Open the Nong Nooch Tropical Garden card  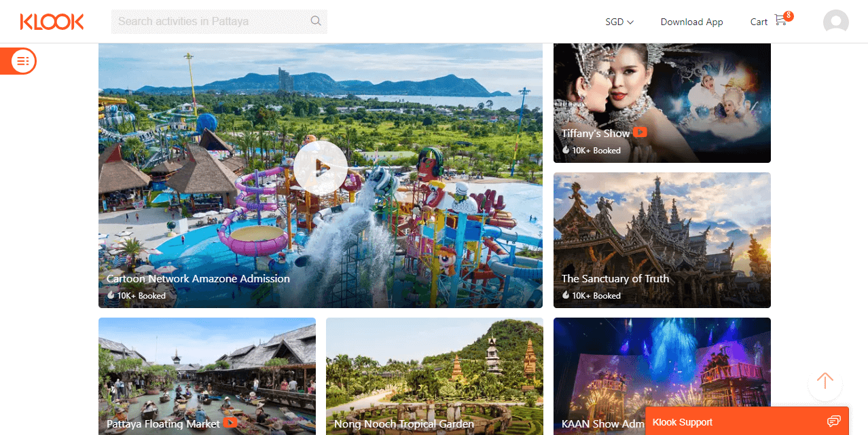click(x=435, y=376)
